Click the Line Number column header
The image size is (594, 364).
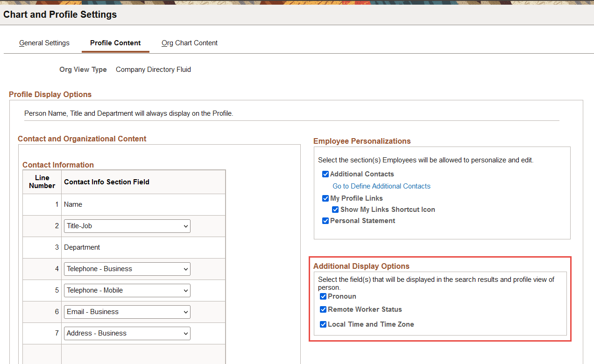pos(42,182)
